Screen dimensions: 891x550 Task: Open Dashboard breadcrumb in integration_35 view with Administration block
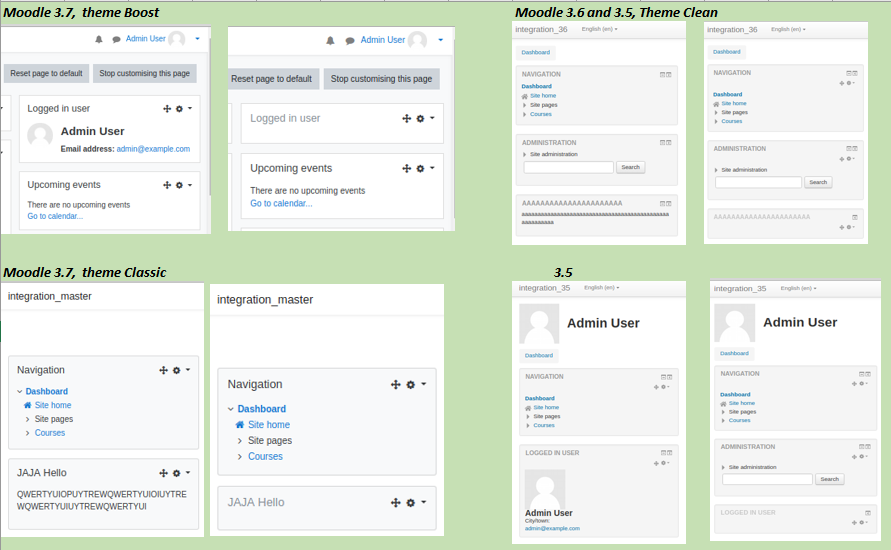click(x=734, y=353)
